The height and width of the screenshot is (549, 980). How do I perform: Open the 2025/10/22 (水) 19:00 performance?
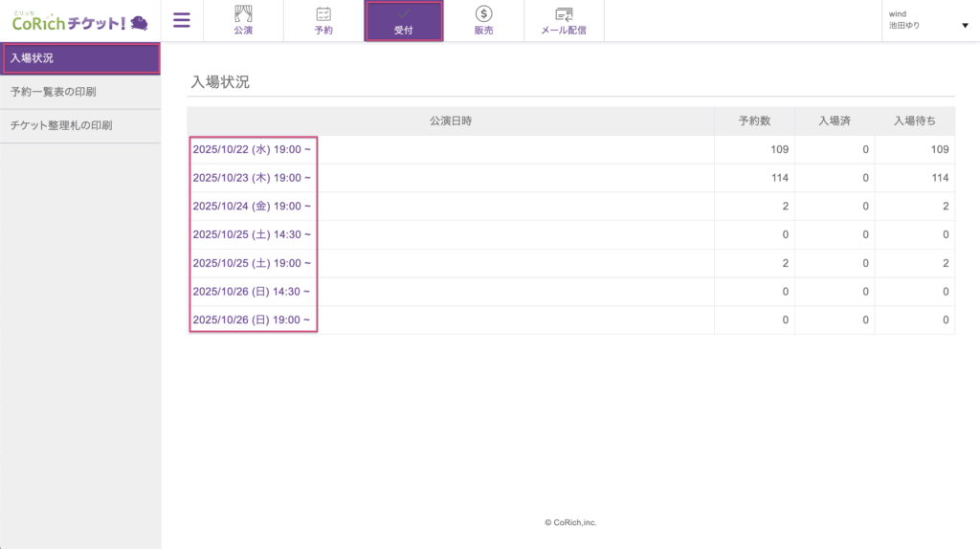tap(252, 149)
